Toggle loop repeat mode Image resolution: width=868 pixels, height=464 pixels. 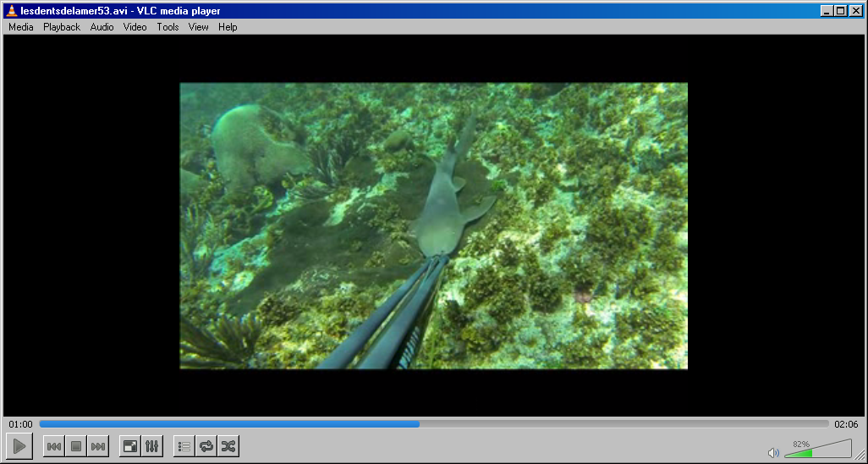click(206, 446)
